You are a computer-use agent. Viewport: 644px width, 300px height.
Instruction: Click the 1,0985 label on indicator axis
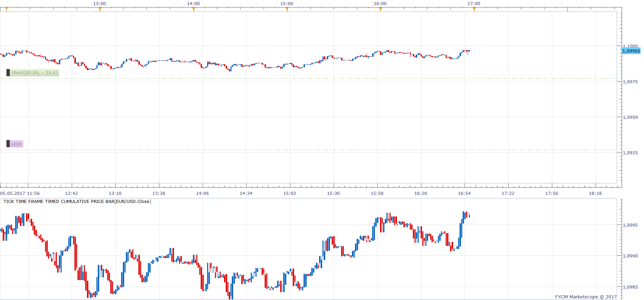click(630, 287)
